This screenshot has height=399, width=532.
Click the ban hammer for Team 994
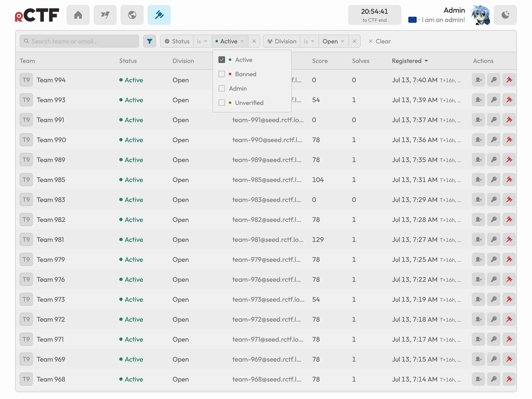pyautogui.click(x=509, y=80)
